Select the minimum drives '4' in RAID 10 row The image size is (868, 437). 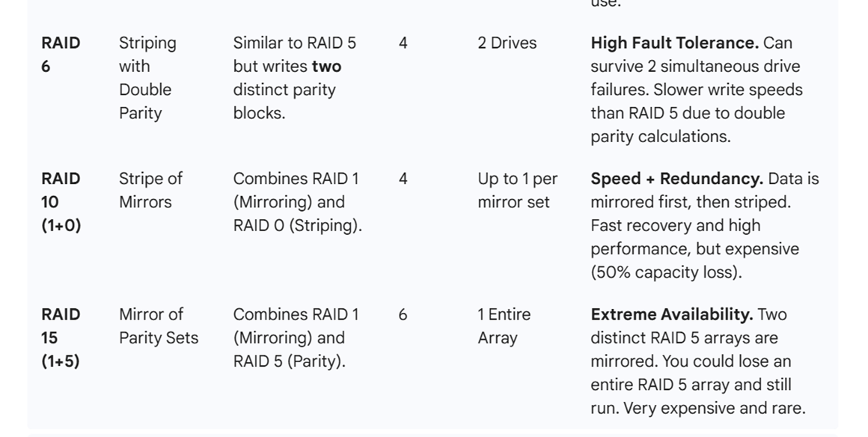pos(403,179)
